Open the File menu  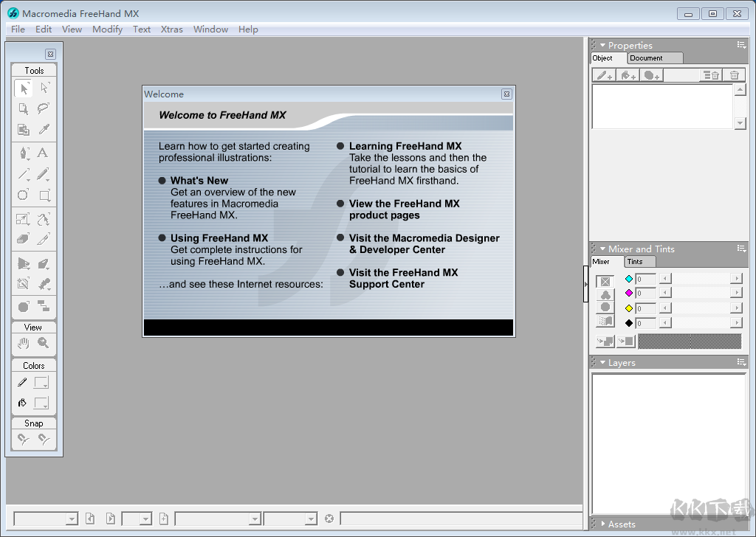point(18,30)
